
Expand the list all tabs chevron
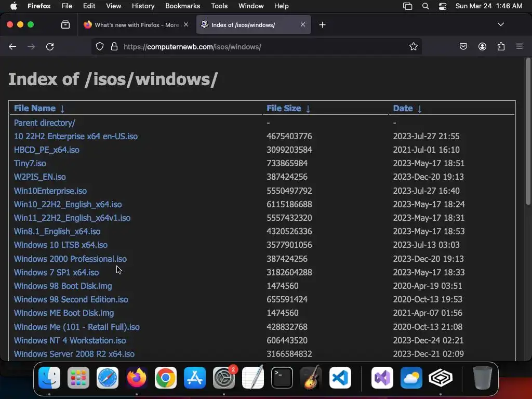[x=501, y=24]
